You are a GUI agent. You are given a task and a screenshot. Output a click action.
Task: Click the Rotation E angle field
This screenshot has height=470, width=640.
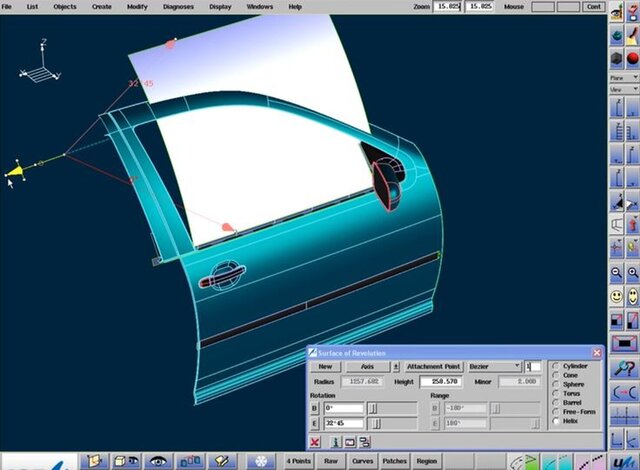344,423
